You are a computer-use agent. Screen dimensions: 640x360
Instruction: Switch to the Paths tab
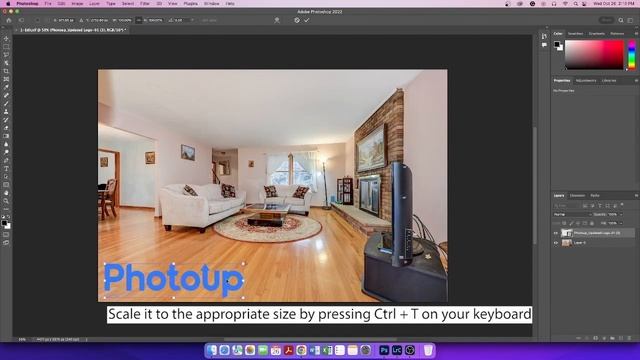595,196
